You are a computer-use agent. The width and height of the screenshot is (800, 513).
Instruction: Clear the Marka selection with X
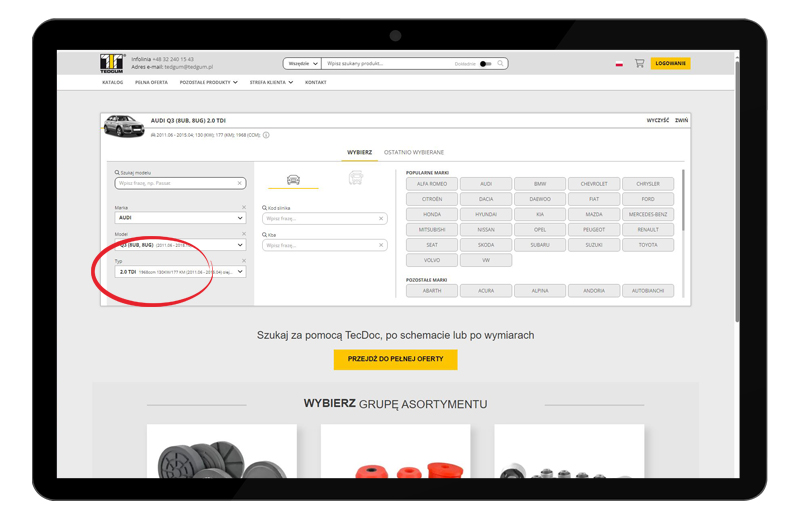pos(244,207)
